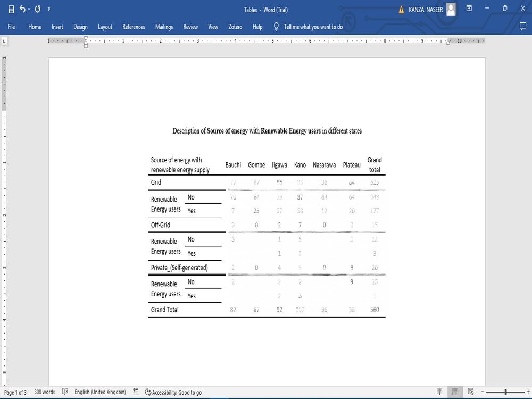Switch to the Mailings ribbon tab

click(x=164, y=27)
